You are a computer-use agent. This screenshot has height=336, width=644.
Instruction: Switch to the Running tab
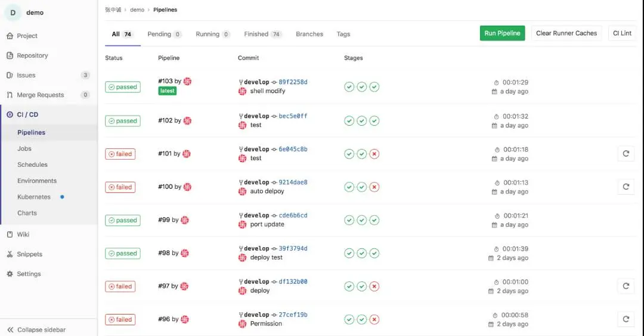[213, 34]
